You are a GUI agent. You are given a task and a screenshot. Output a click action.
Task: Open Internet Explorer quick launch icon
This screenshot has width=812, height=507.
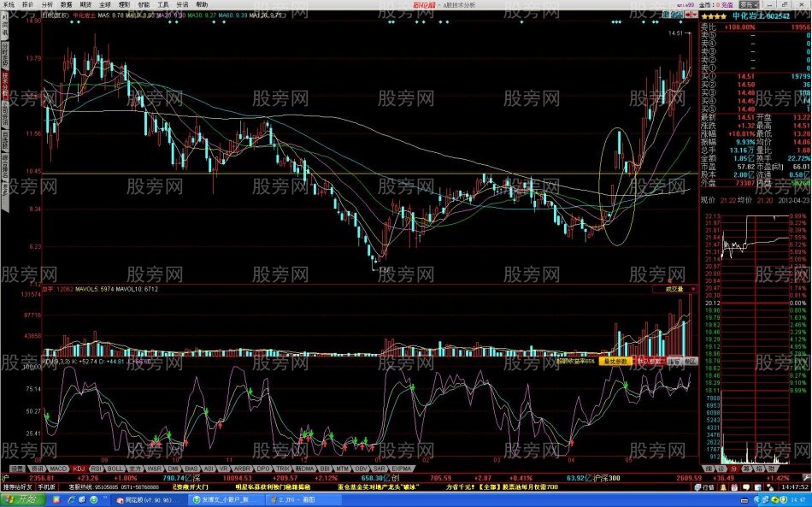[x=73, y=500]
